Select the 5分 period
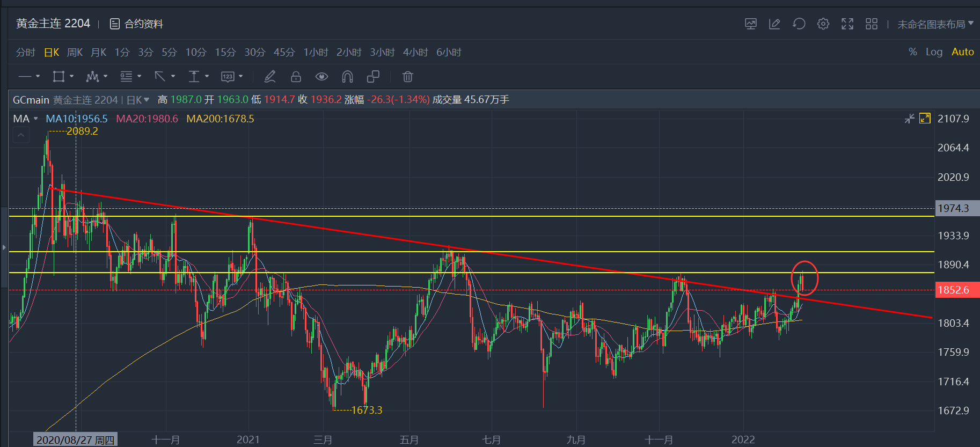The image size is (980, 447). (x=169, y=52)
